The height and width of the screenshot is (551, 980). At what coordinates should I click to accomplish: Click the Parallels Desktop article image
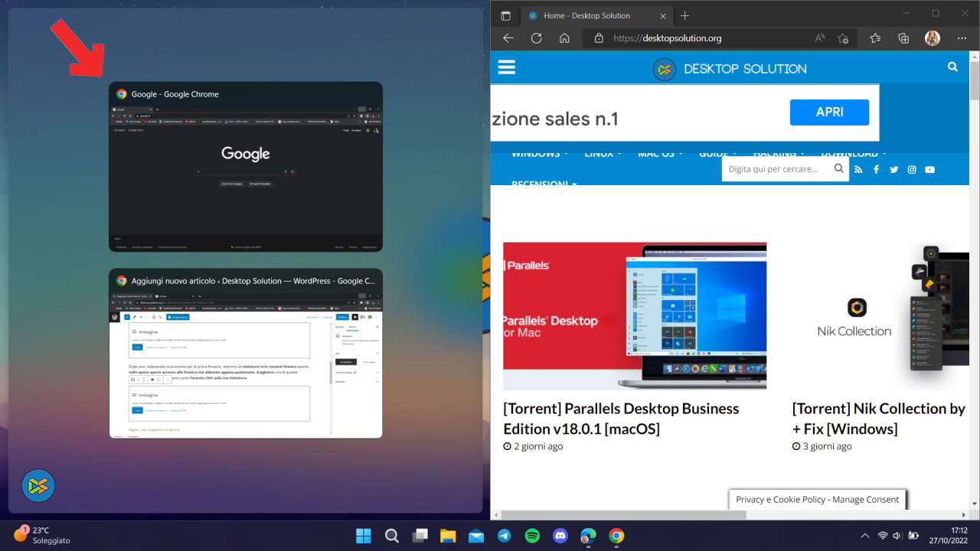(635, 316)
